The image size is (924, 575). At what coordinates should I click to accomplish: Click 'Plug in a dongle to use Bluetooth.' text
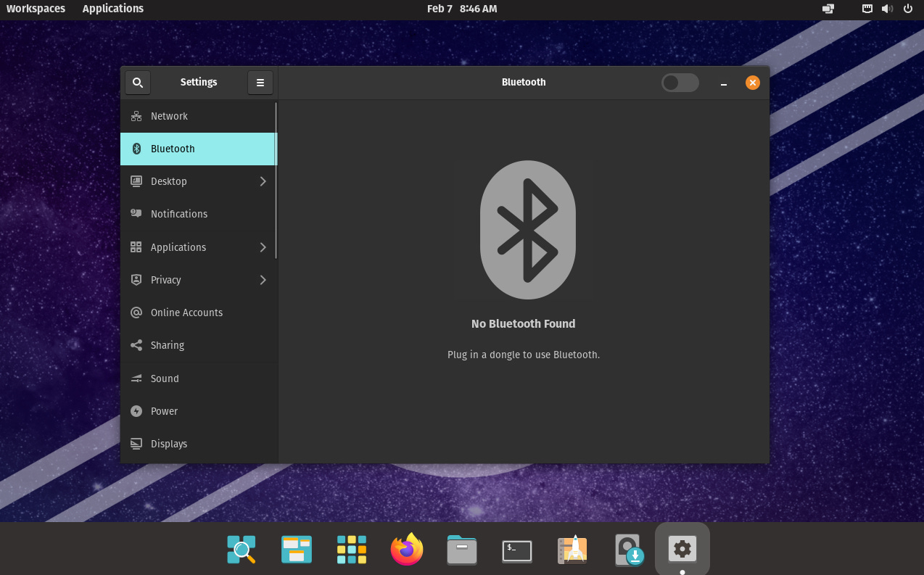click(524, 355)
